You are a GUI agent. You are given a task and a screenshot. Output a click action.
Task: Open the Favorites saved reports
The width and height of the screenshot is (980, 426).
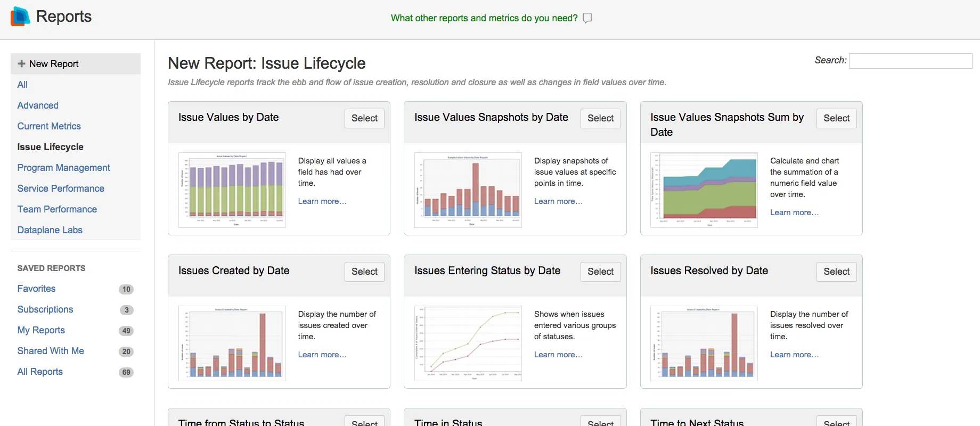click(x=36, y=289)
